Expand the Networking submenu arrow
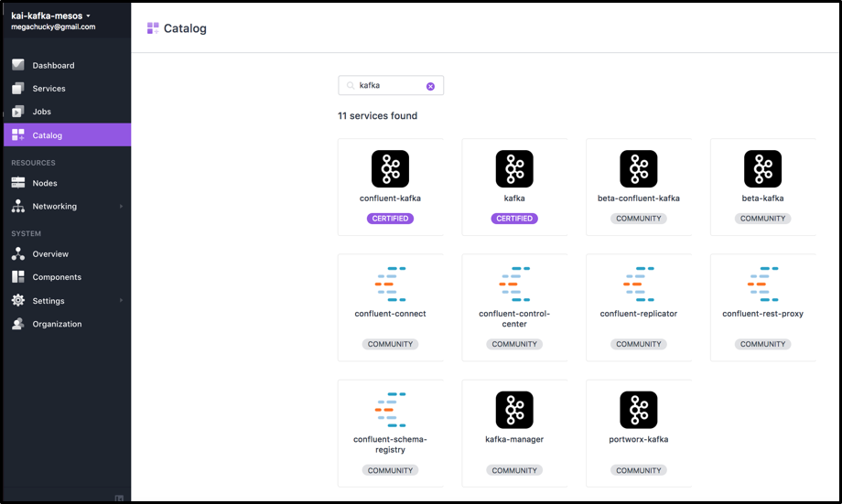842x504 pixels. pos(122,206)
